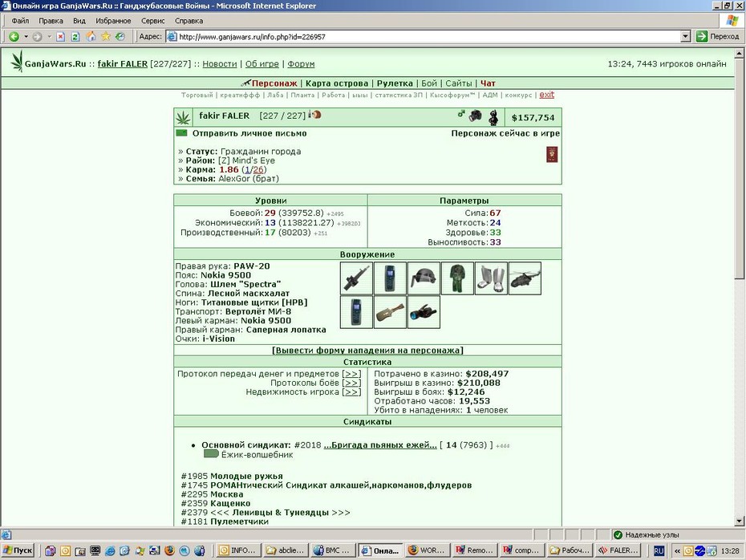Open the Сервис menu

coord(152,21)
